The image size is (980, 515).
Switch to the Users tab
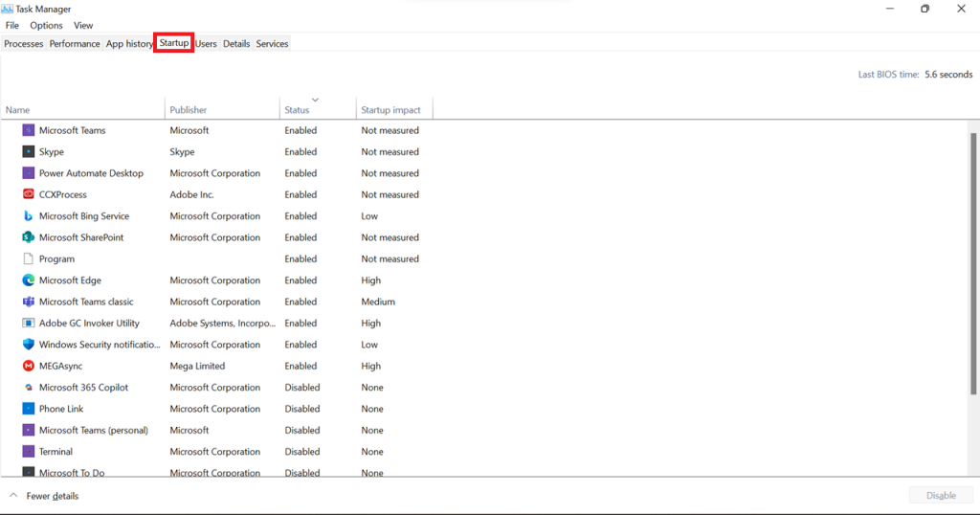coord(206,44)
